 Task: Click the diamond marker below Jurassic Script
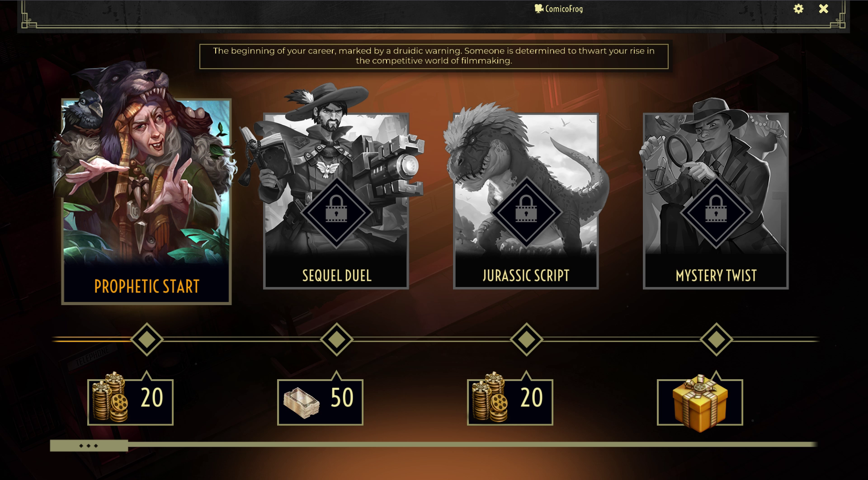(x=526, y=339)
